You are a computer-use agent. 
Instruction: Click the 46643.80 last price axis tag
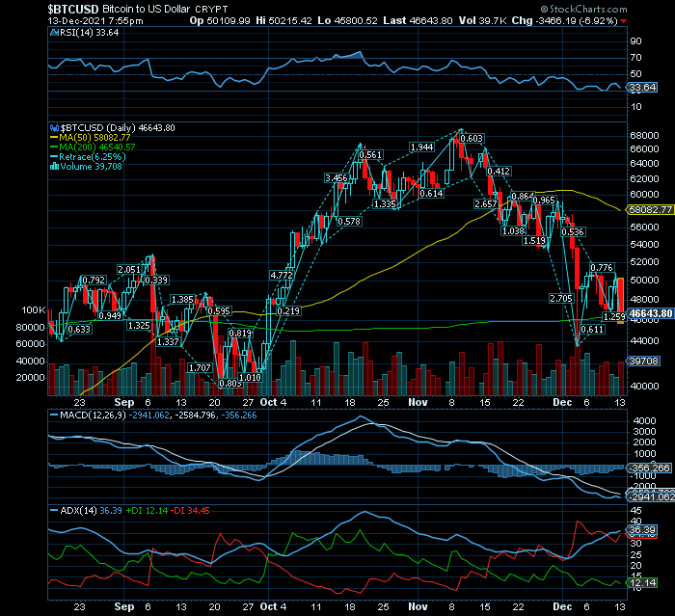pyautogui.click(x=651, y=313)
